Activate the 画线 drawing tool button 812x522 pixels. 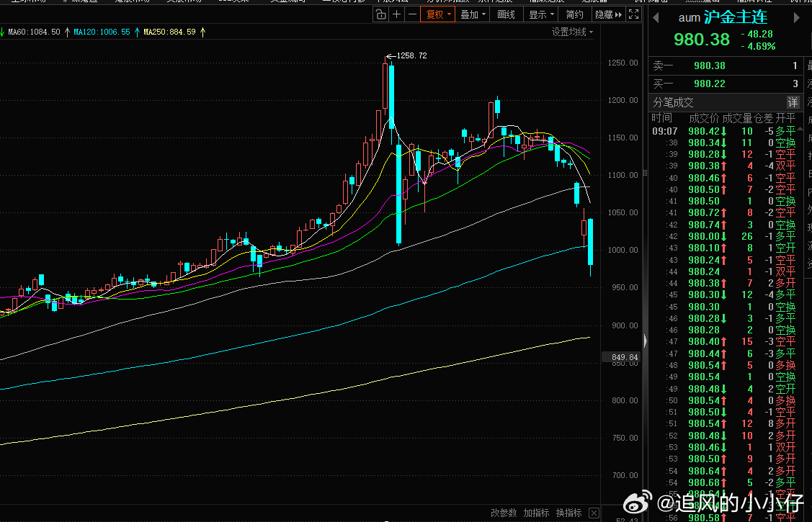[506, 14]
